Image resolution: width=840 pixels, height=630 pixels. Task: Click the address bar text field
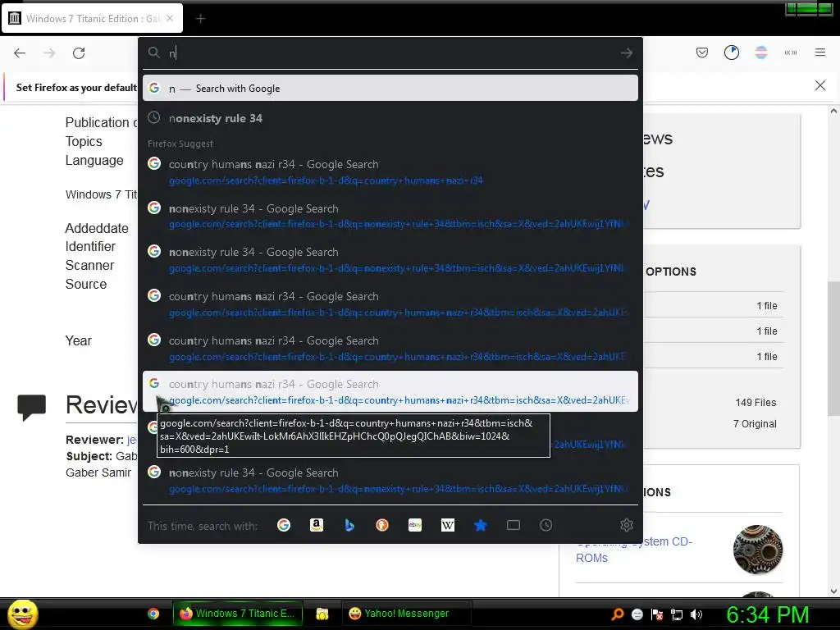(x=391, y=53)
